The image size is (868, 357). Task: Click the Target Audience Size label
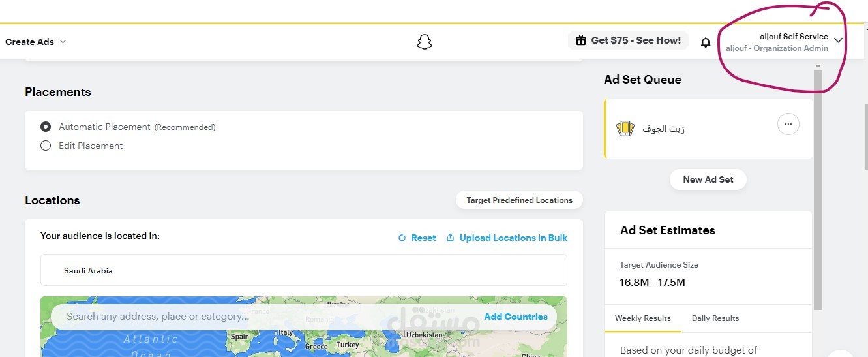pyautogui.click(x=659, y=265)
